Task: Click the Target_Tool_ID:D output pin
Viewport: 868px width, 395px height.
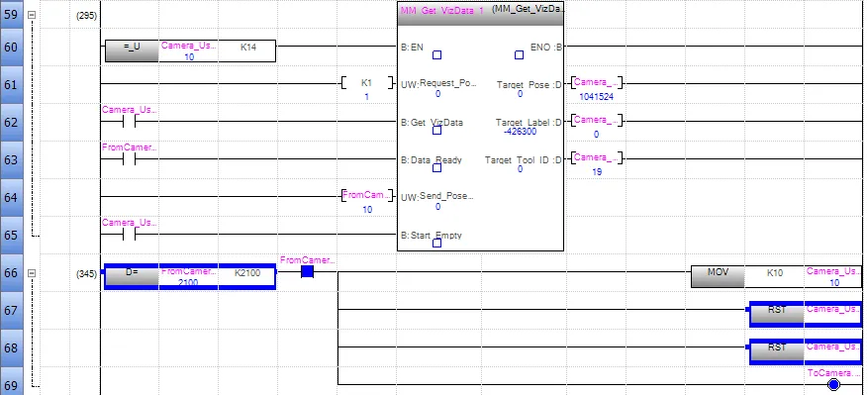Action: 524,160
